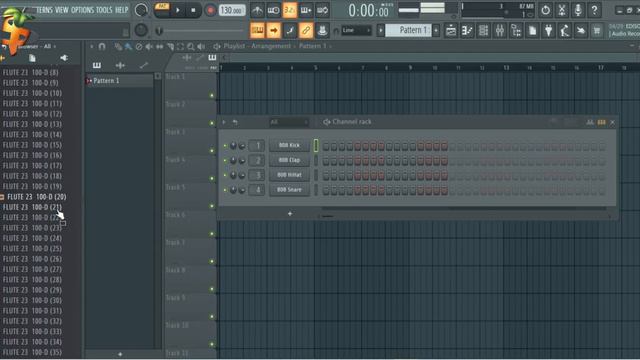Select the slip tool in Playlist toolbar

160,47
